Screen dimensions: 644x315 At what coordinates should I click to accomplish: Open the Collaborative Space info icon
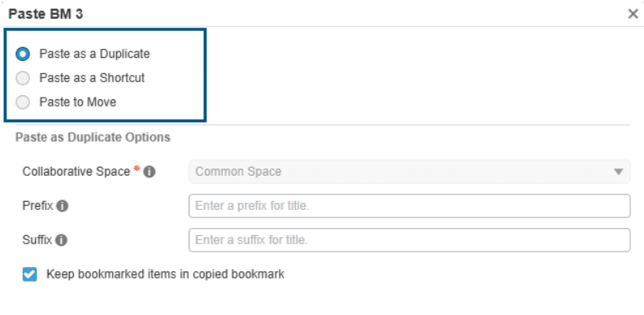[x=149, y=172]
